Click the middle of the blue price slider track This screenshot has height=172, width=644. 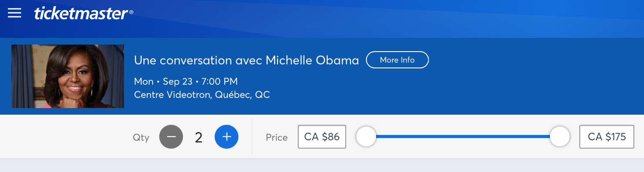(x=463, y=137)
